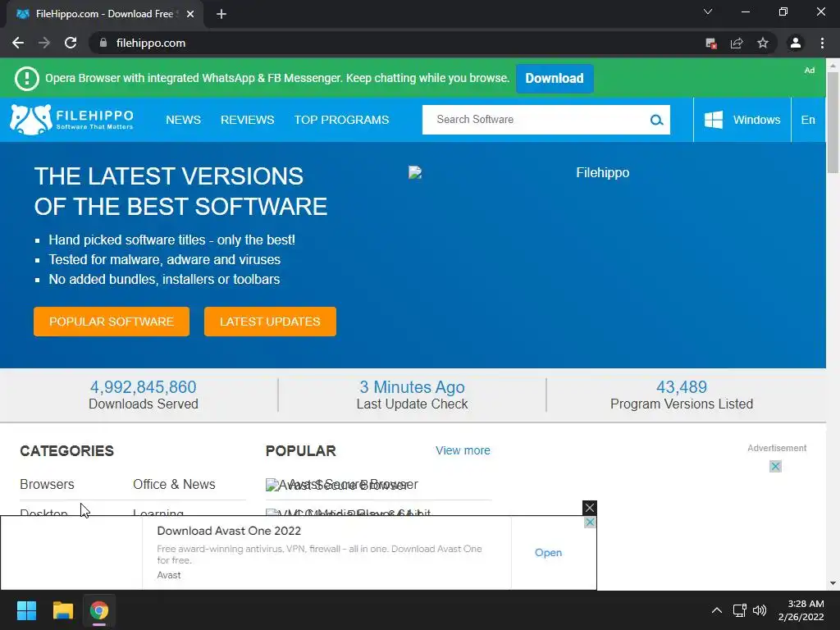Image resolution: width=840 pixels, height=630 pixels.
Task: Click the View more link
Action: [463, 450]
